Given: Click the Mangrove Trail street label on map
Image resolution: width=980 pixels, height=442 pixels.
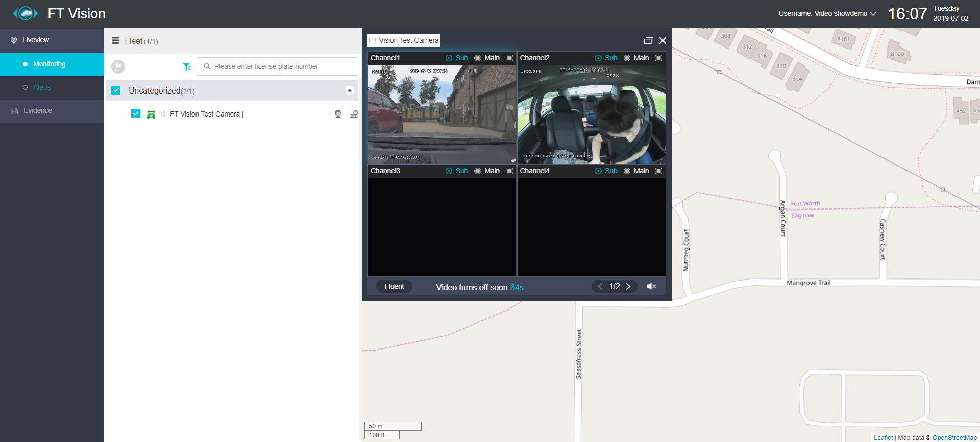Looking at the screenshot, I should [808, 283].
